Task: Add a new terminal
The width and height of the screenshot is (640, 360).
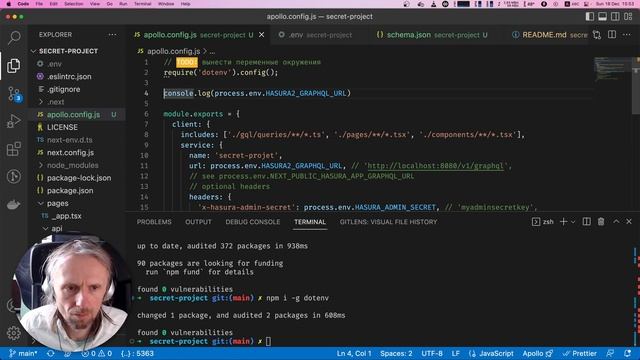Action: point(564,222)
